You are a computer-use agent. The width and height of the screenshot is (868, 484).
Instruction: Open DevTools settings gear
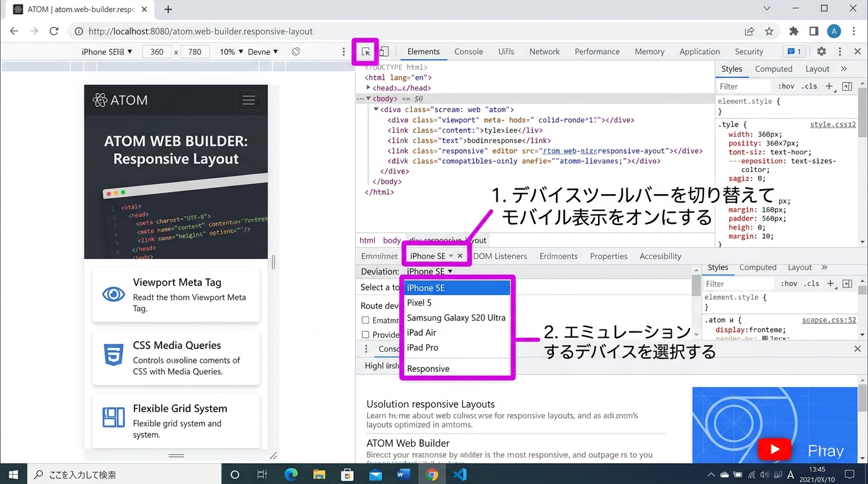[821, 52]
